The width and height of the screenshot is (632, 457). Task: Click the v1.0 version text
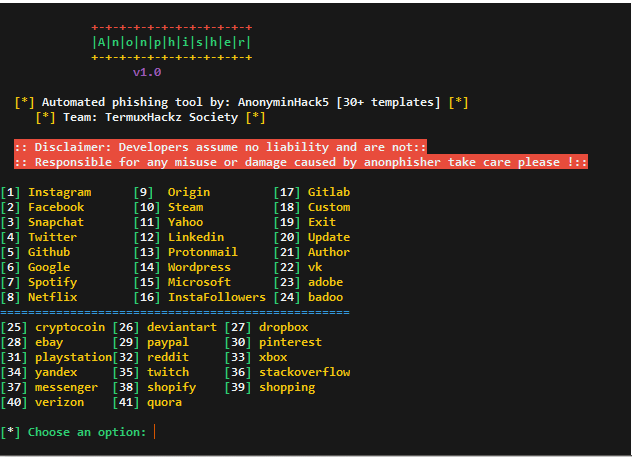click(x=147, y=73)
